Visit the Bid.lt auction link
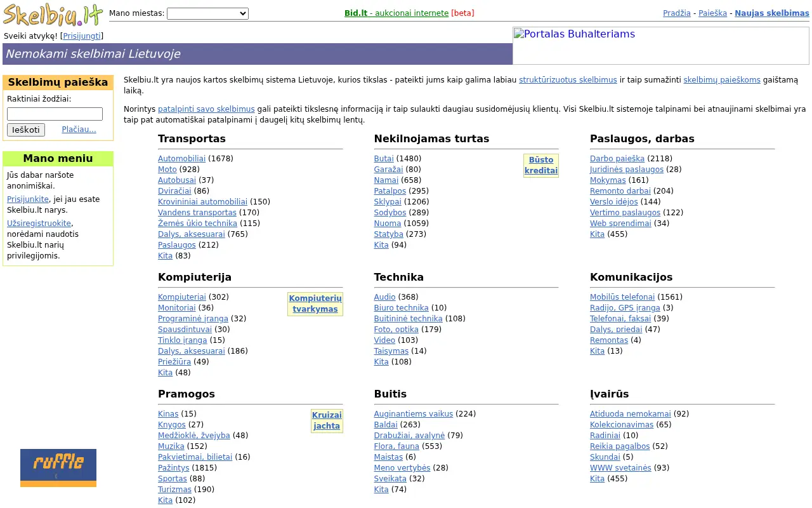This screenshot has width=812, height=508. (x=396, y=13)
